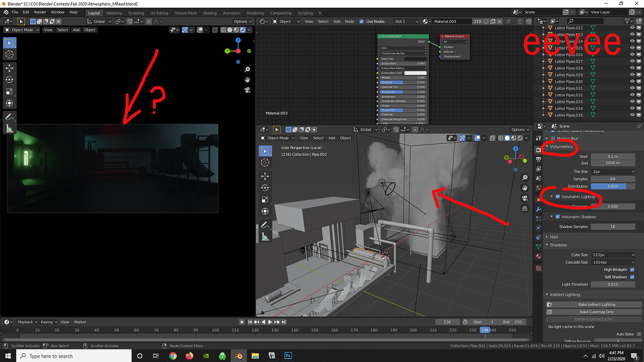Click the white Subsurface Color swatch

pyautogui.click(x=415, y=73)
